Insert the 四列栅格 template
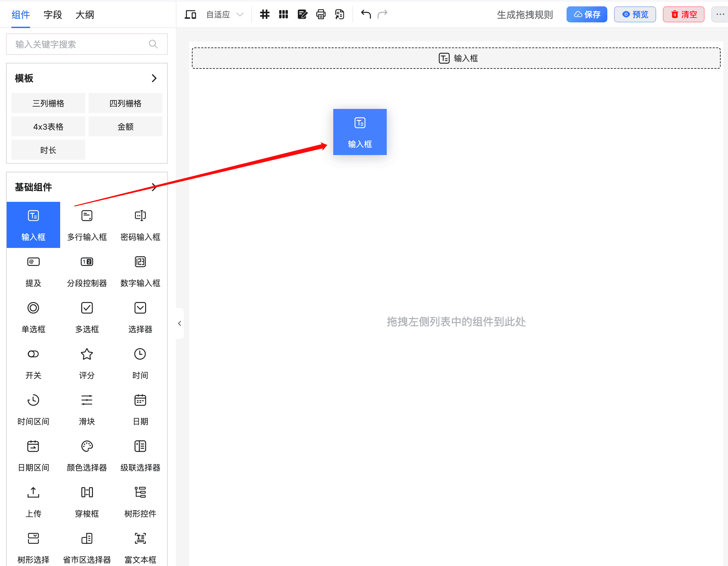This screenshot has height=566, width=728. pos(125,103)
